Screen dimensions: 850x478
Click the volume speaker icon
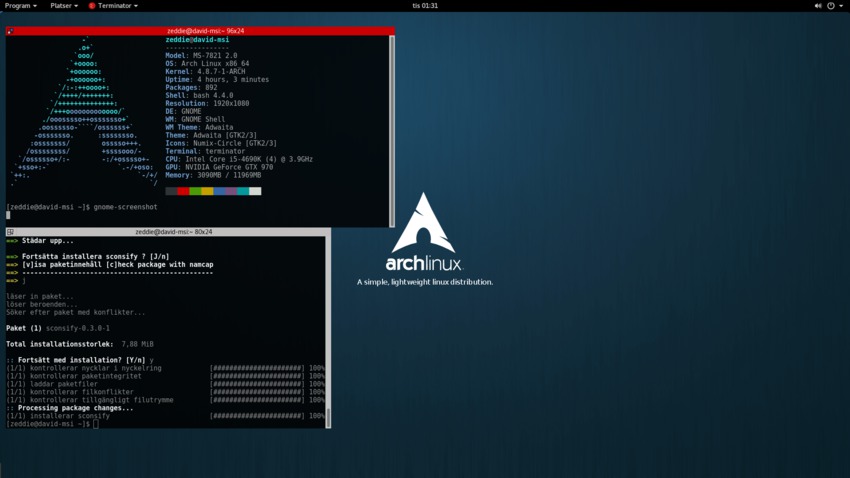click(x=818, y=6)
